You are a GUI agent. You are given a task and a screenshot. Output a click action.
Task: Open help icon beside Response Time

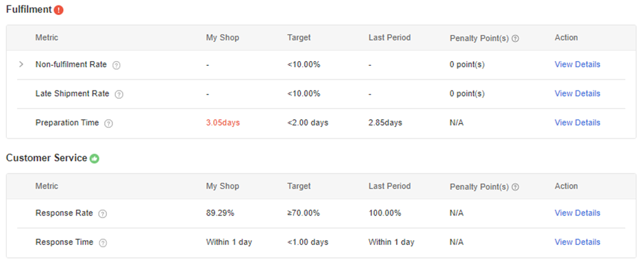(103, 243)
